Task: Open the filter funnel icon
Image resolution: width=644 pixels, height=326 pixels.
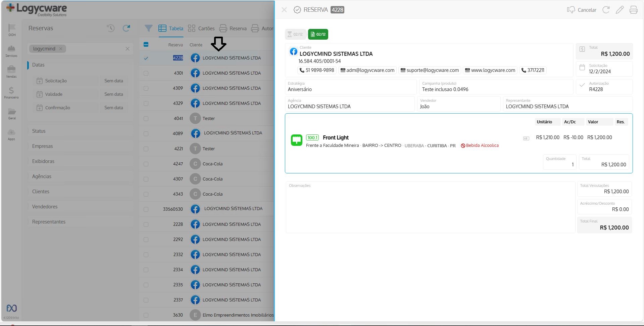Action: pyautogui.click(x=148, y=28)
